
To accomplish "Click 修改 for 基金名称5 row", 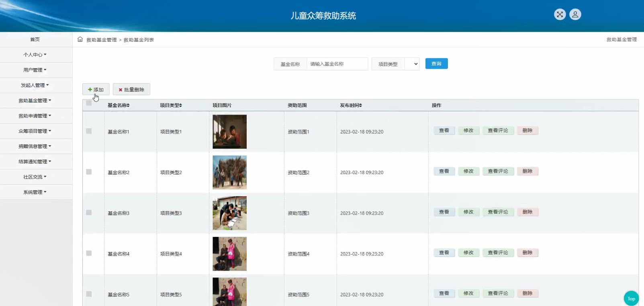I will [x=468, y=294].
